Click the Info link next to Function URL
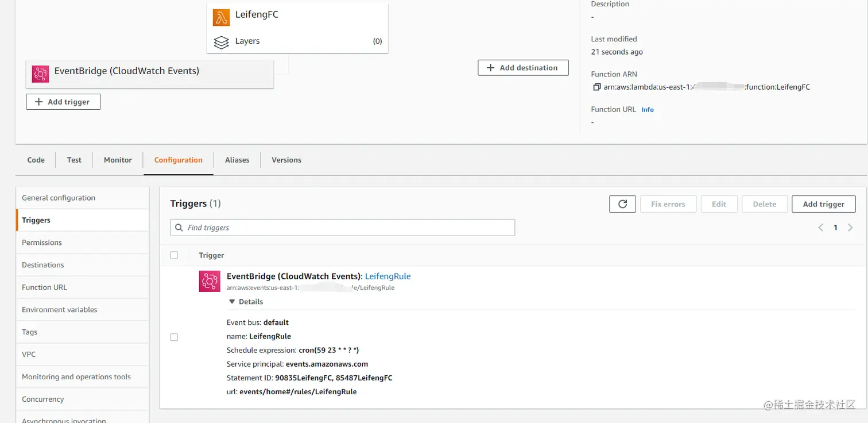This screenshot has width=868, height=423. coord(648,110)
